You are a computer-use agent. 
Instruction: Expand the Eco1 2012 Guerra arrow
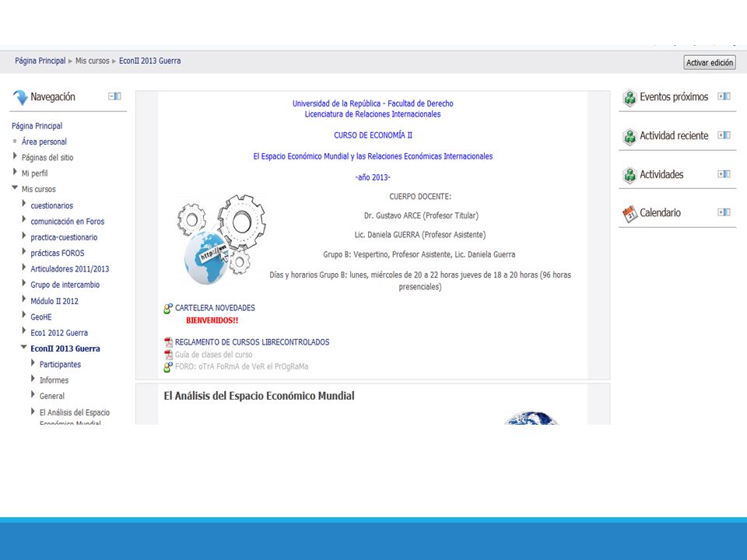24,331
